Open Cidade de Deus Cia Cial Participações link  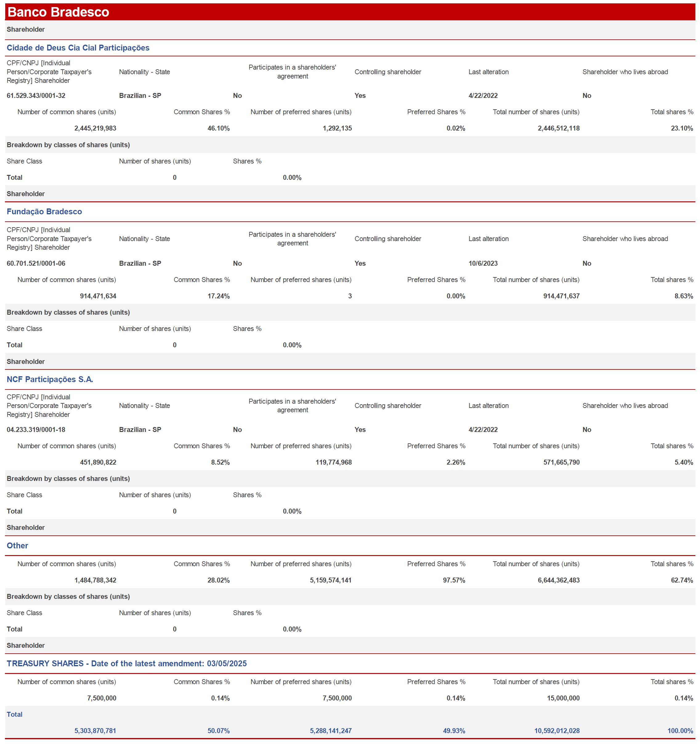pos(78,48)
